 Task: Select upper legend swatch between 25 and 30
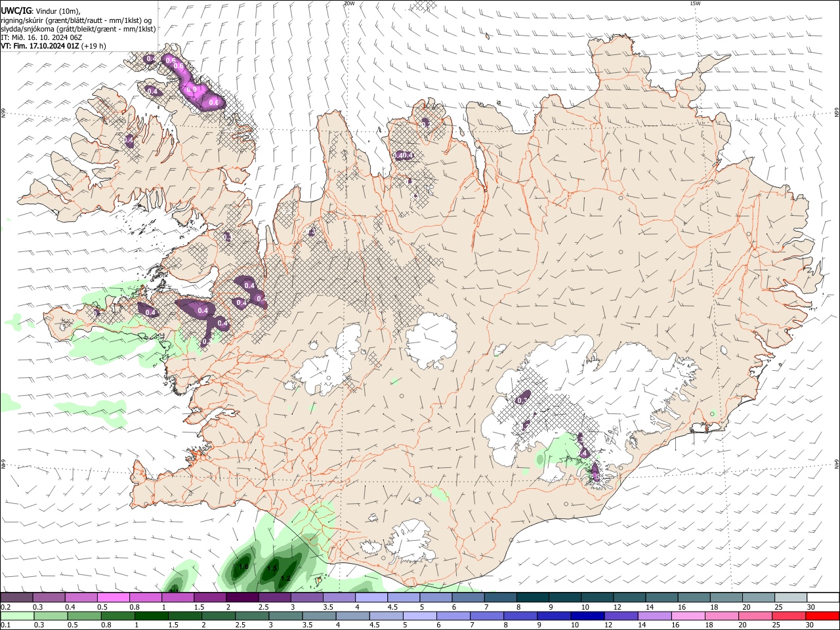791,597
